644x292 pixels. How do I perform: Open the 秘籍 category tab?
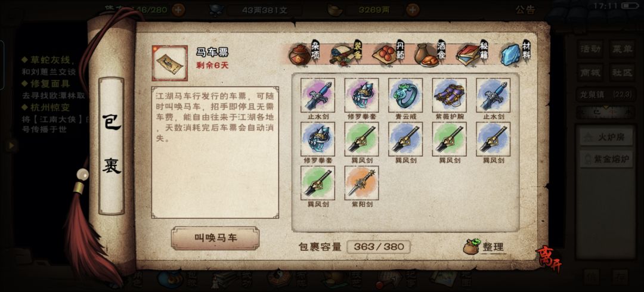[x=472, y=54]
